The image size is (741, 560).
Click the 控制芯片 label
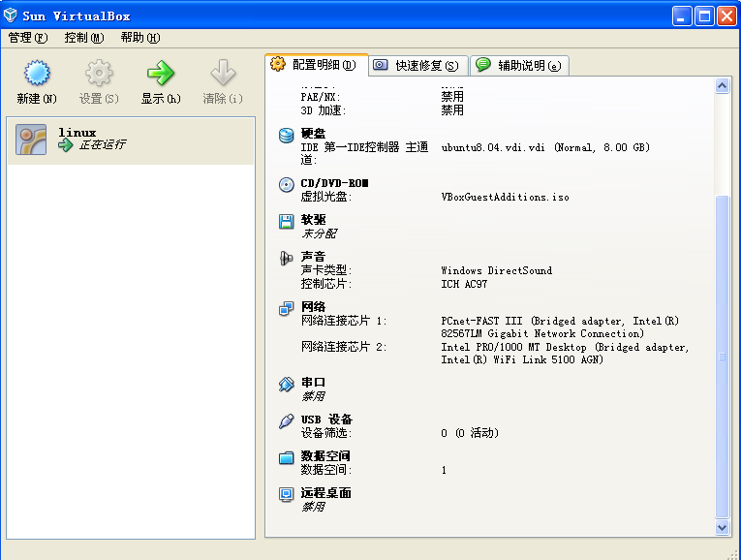[x=326, y=284]
